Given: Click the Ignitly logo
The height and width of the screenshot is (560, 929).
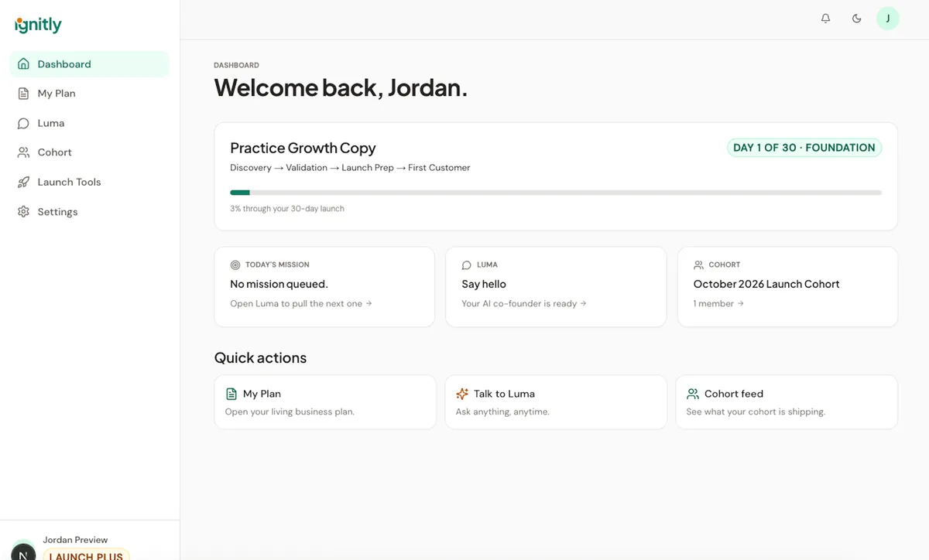Looking at the screenshot, I should click(x=38, y=25).
